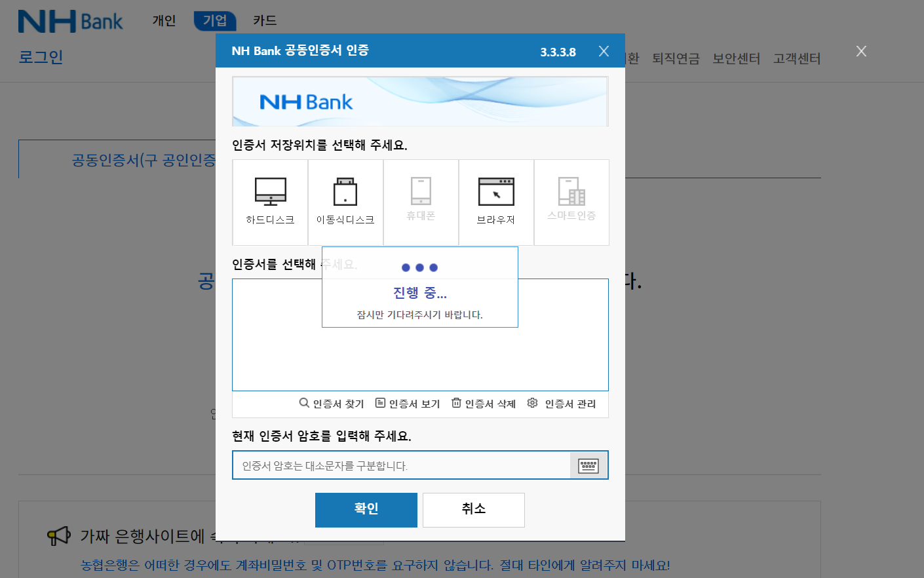The width and height of the screenshot is (924, 578).
Task: Open the 개인 tab in top navigation
Action: click(x=164, y=21)
